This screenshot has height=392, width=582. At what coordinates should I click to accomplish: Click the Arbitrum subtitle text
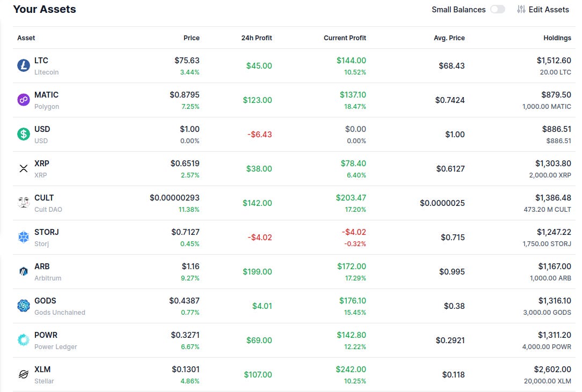[x=48, y=278]
